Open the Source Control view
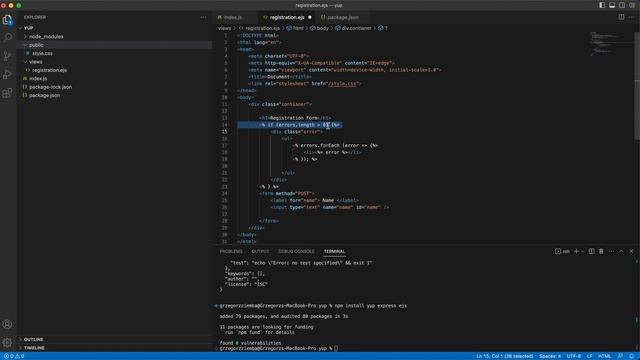This screenshot has height=360, width=640. [x=7, y=56]
